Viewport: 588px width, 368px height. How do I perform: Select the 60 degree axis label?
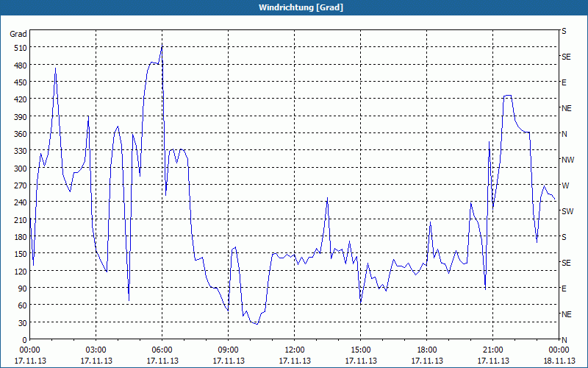point(23,305)
